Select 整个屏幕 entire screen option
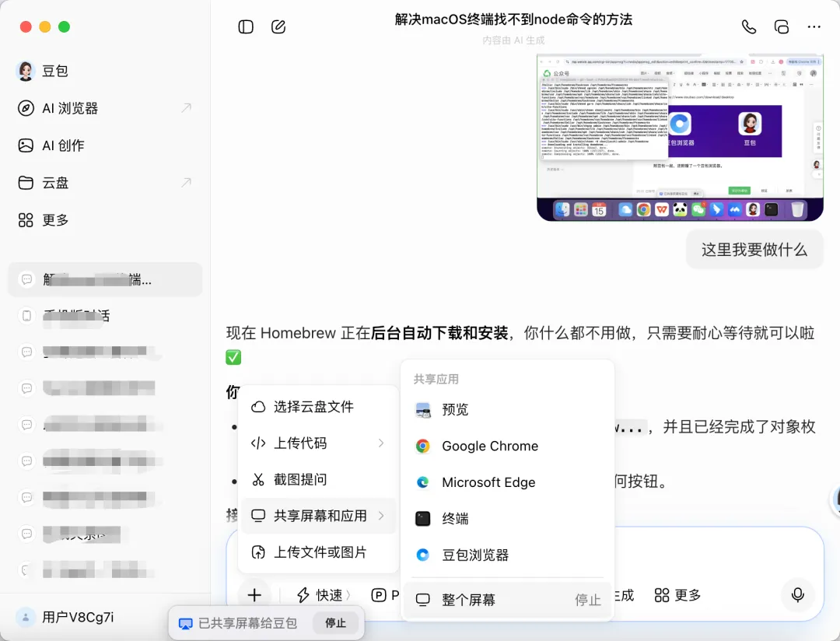 click(507, 600)
